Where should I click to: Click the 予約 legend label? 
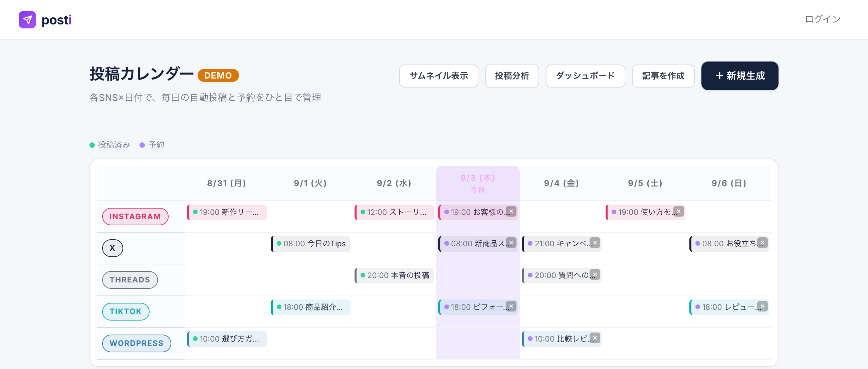(x=156, y=145)
